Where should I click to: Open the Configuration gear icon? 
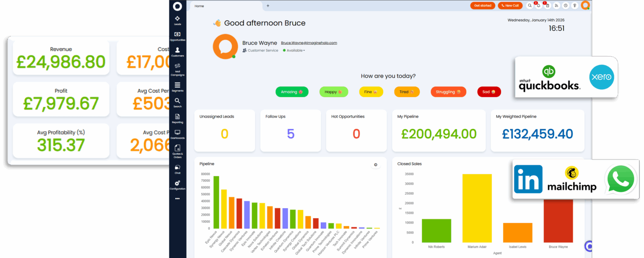pyautogui.click(x=177, y=184)
